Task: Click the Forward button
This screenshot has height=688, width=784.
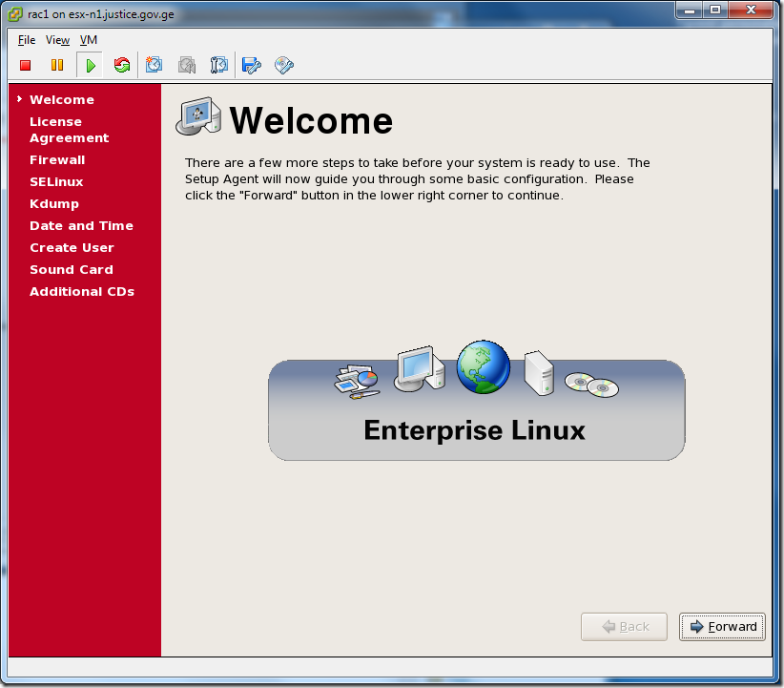Action: pos(722,627)
